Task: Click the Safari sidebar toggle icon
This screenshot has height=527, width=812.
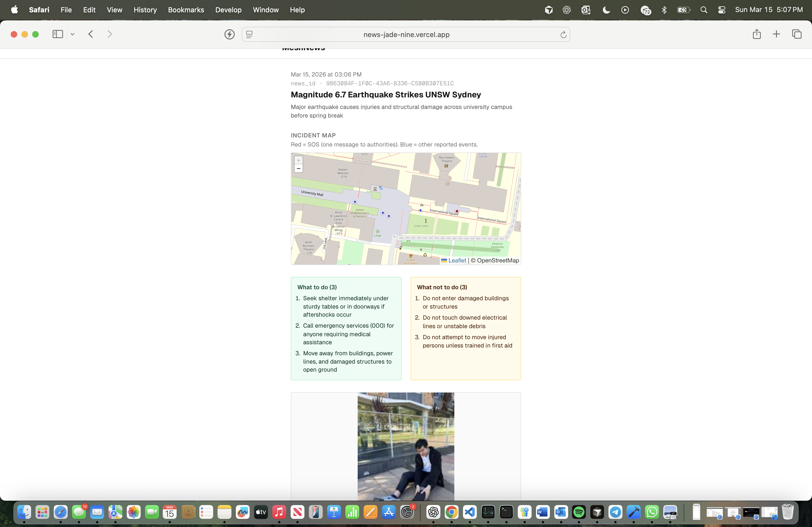Action: (x=58, y=34)
